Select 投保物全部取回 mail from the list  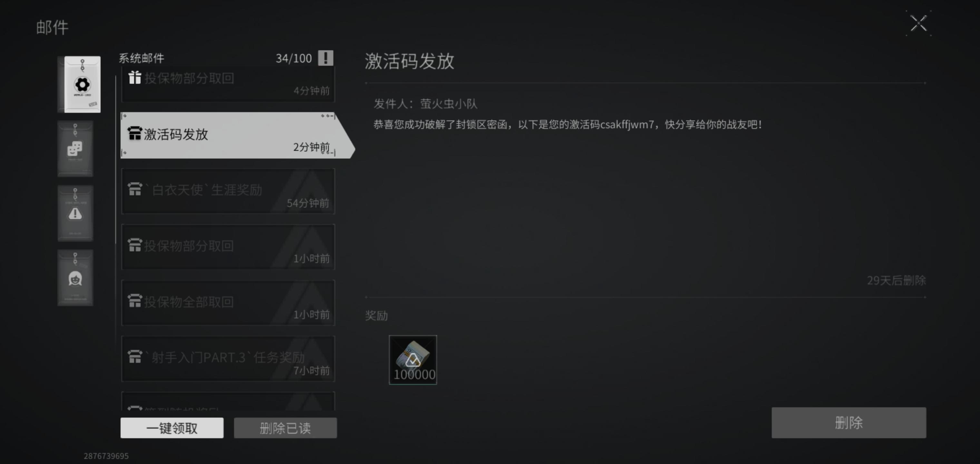point(228,303)
